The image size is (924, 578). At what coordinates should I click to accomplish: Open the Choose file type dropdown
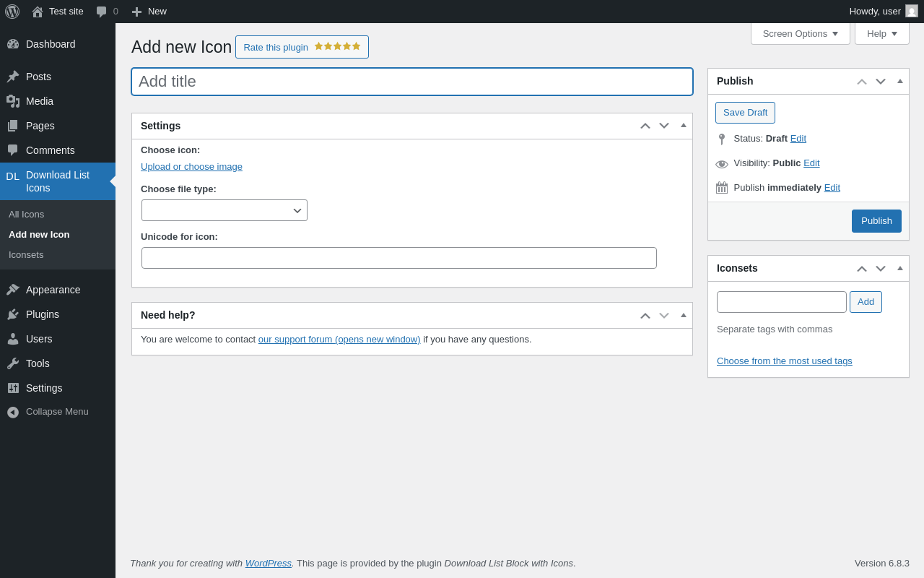(225, 210)
